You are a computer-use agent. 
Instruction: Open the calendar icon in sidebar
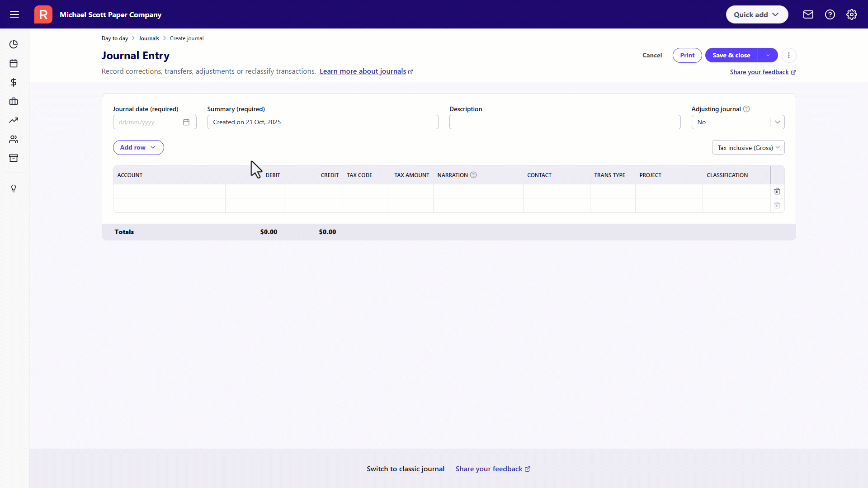pyautogui.click(x=14, y=63)
